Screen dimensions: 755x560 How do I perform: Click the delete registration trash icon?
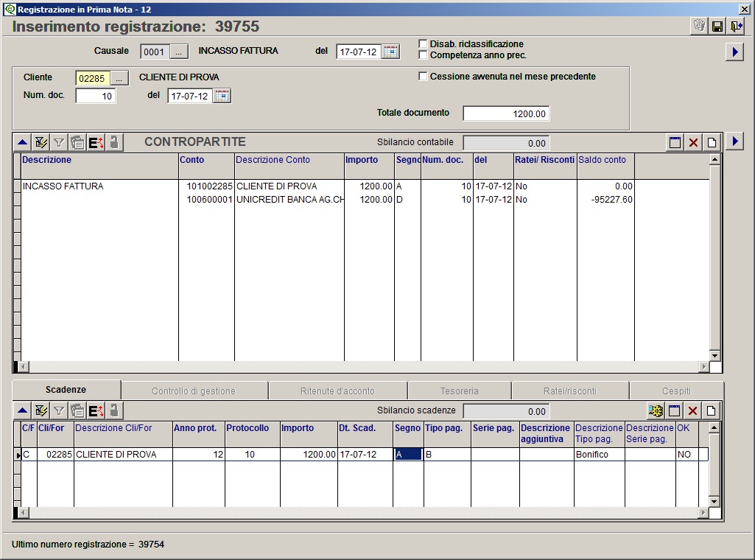point(699,26)
